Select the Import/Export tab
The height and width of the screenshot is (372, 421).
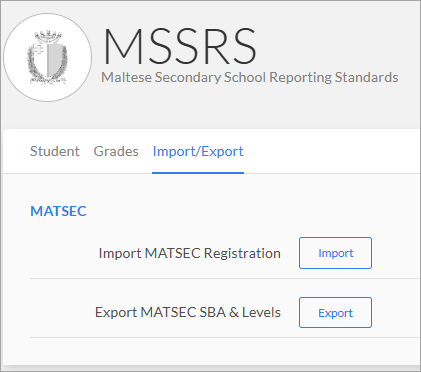coord(198,151)
